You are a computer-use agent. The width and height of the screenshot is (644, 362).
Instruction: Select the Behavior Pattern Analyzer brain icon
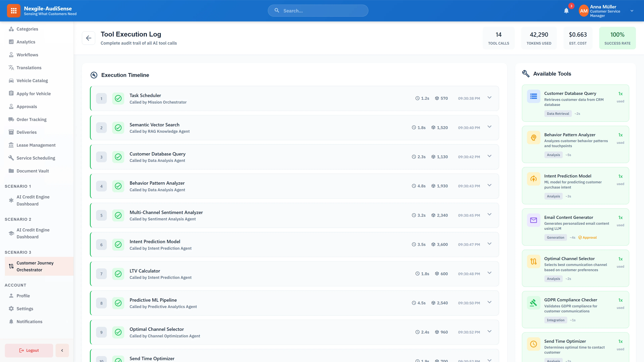point(533,137)
